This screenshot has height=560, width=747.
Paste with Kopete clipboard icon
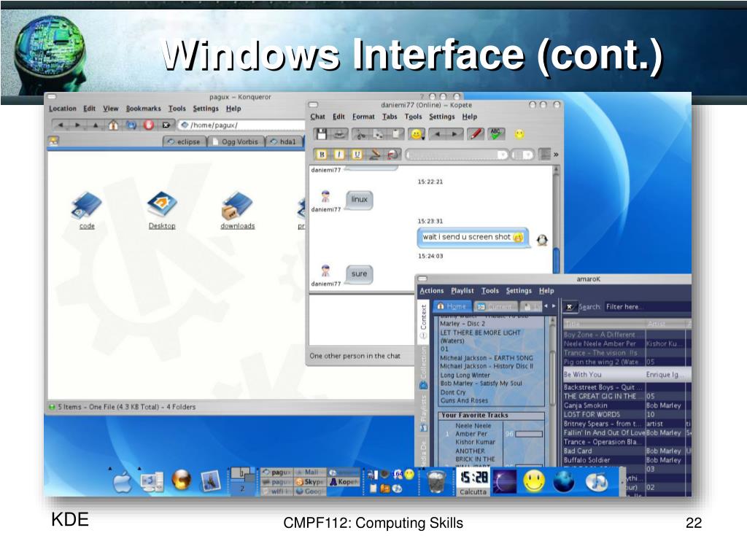(395, 134)
